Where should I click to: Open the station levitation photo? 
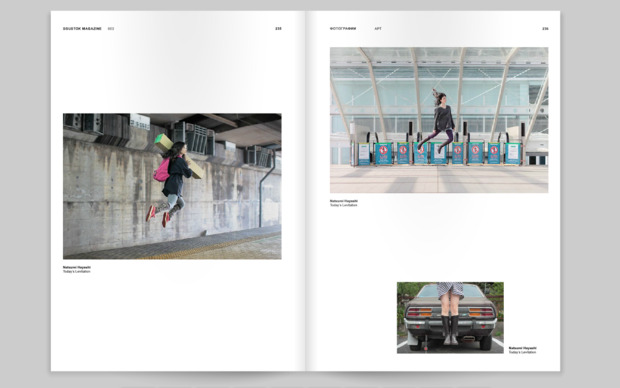pos(439,120)
